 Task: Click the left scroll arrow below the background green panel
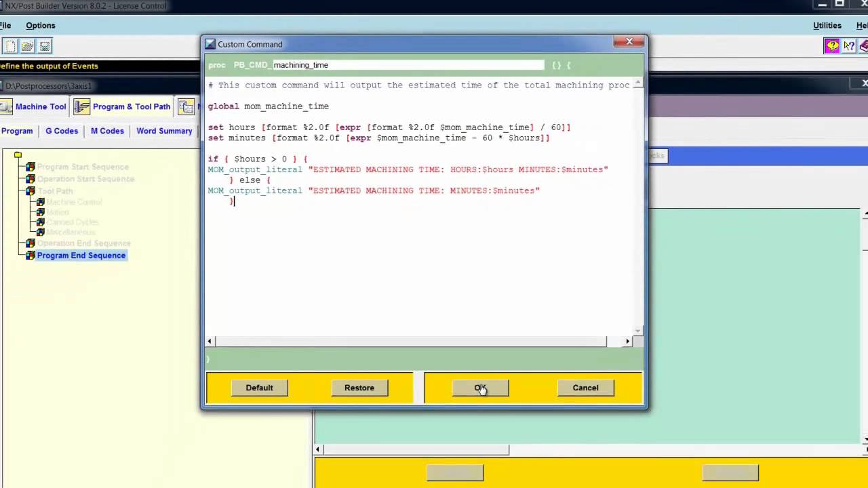click(x=319, y=449)
